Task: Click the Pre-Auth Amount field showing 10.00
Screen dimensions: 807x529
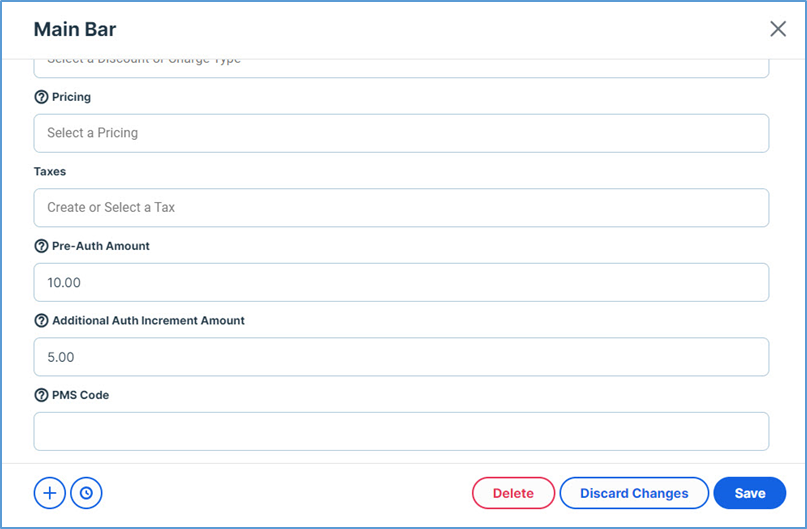Action: pos(401,282)
